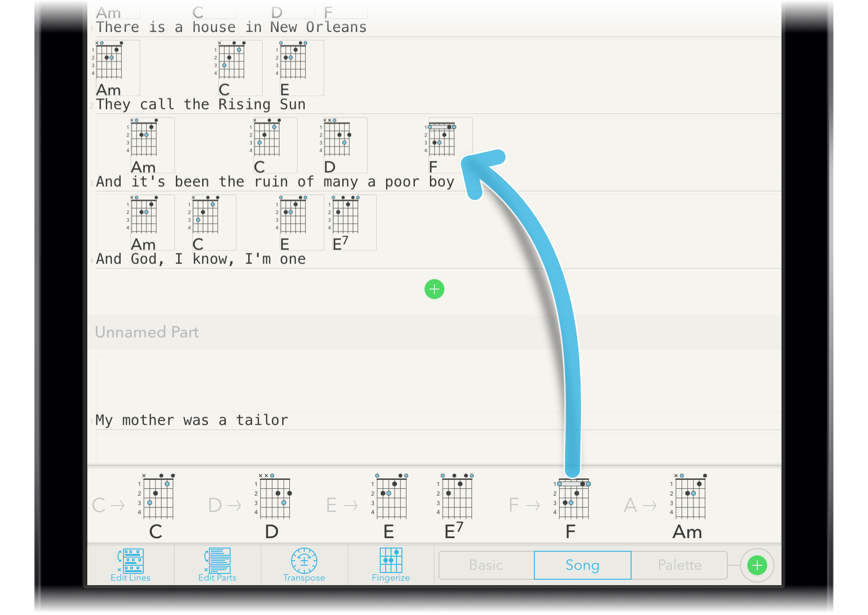Viewport: 868px width, 615px height.
Task: Tap green plus under verse lyrics
Action: tap(434, 289)
